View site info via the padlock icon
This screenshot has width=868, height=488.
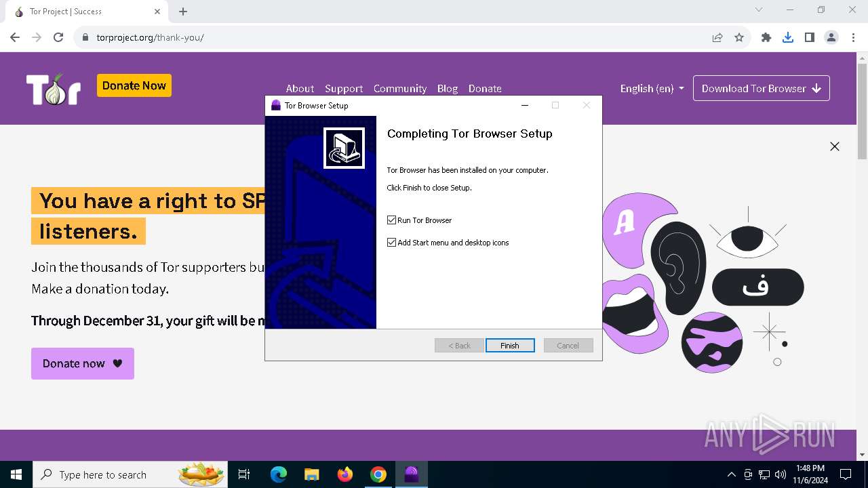pos(85,37)
